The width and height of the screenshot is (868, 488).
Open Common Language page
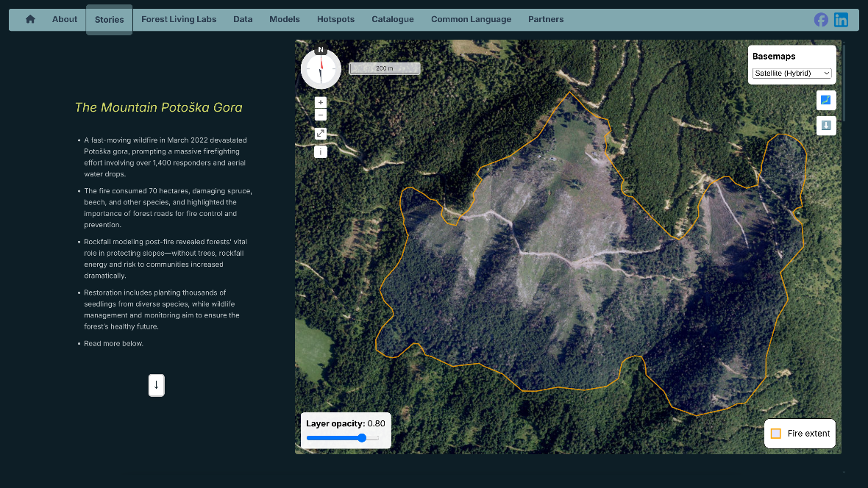[x=471, y=19]
